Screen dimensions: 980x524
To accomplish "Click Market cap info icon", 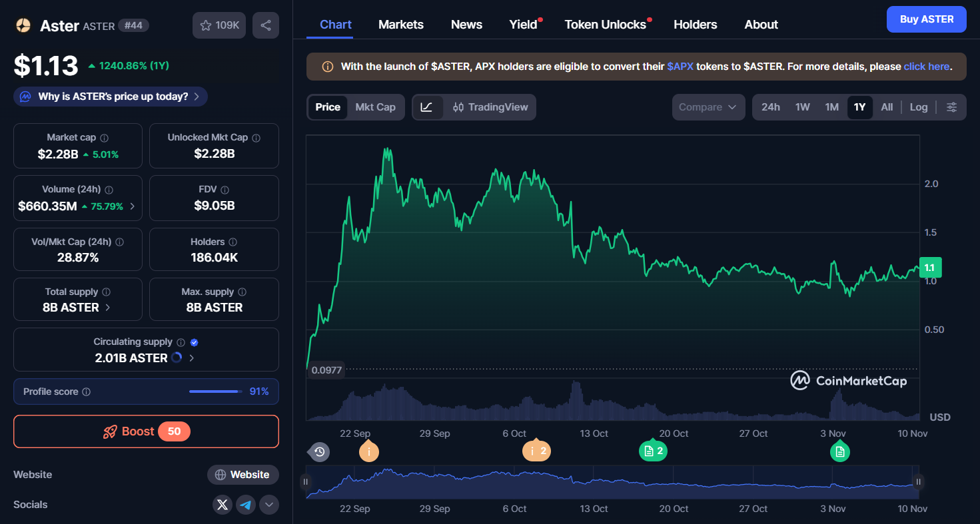I will [105, 138].
